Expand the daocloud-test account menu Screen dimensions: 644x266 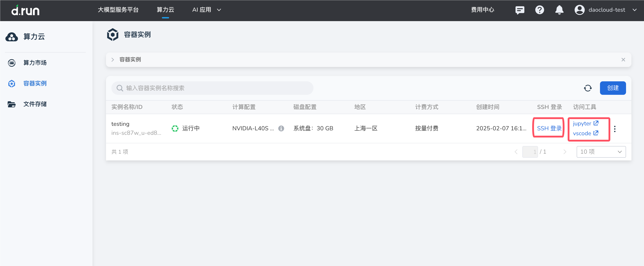click(635, 10)
